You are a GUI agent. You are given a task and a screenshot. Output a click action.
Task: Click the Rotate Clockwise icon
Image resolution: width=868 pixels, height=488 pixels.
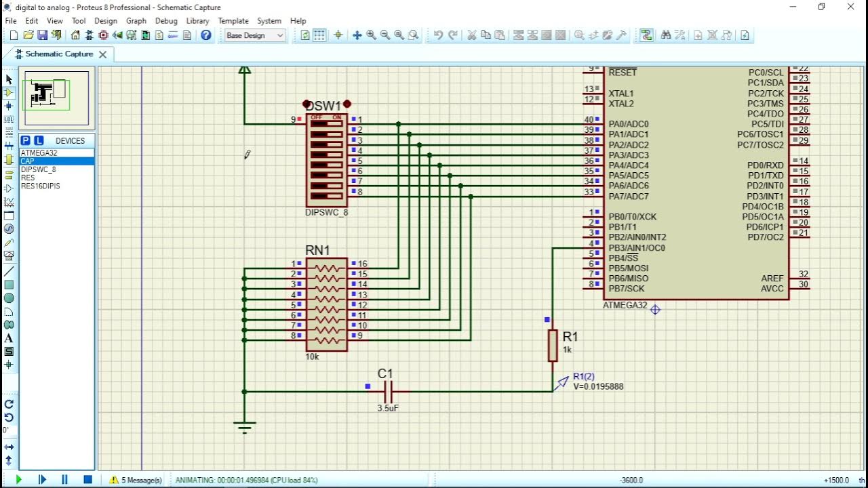coord(9,404)
